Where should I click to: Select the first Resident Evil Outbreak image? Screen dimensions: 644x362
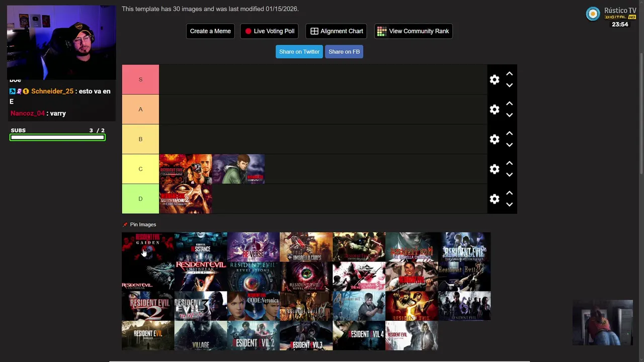pos(148,277)
